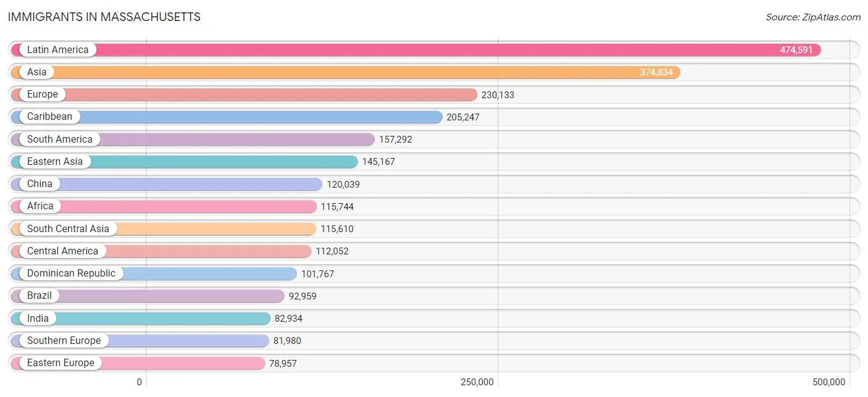Click the China label pill
Viewport: 868px width, 397px height.
[x=40, y=184]
